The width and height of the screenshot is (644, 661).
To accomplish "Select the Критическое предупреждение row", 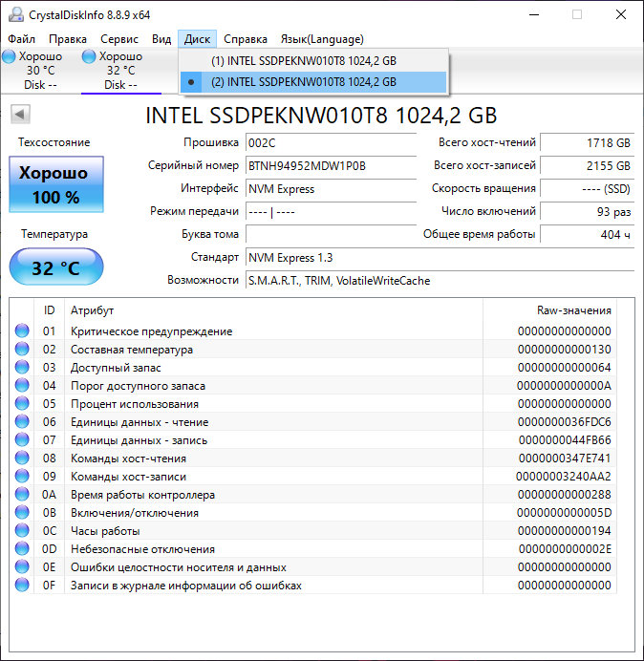I will coord(313,330).
